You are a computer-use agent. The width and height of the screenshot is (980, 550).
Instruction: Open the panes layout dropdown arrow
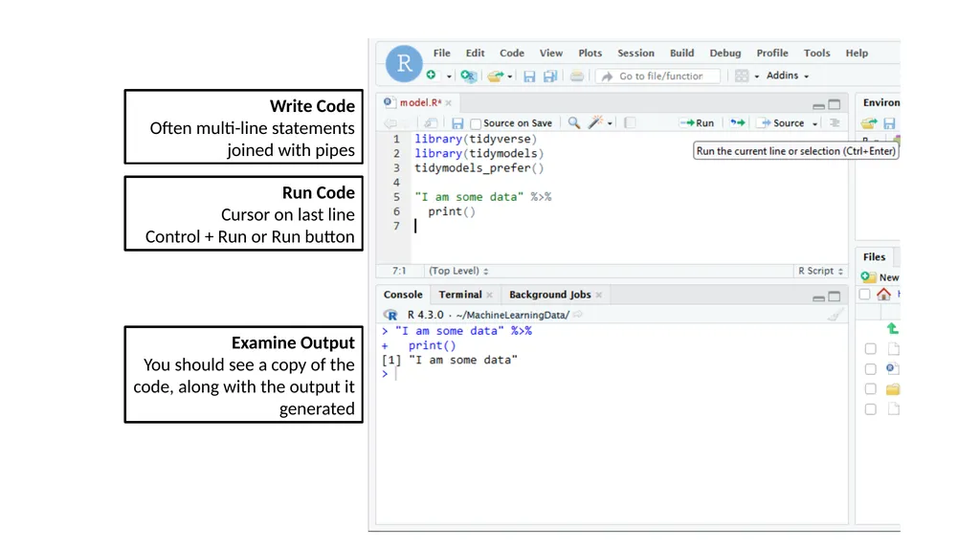click(757, 77)
